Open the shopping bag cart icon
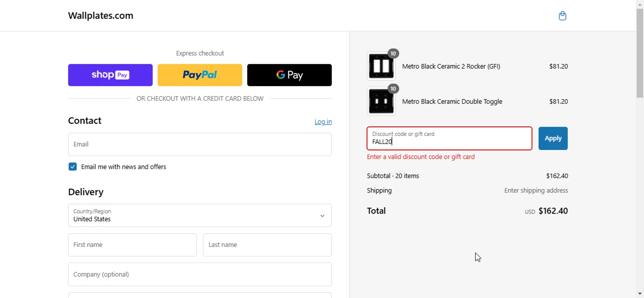The height and width of the screenshot is (298, 644). tap(562, 16)
